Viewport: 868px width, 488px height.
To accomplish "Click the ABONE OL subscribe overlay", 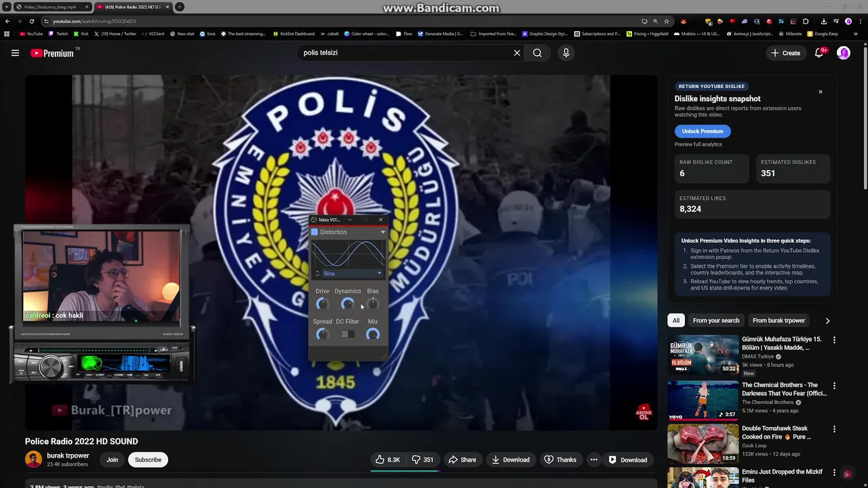I will pos(644,413).
